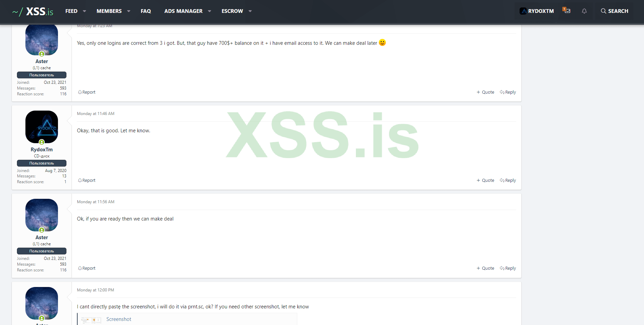
Task: Click the text 'Ok, if you are ready then we can make deal'
Action: [125, 219]
